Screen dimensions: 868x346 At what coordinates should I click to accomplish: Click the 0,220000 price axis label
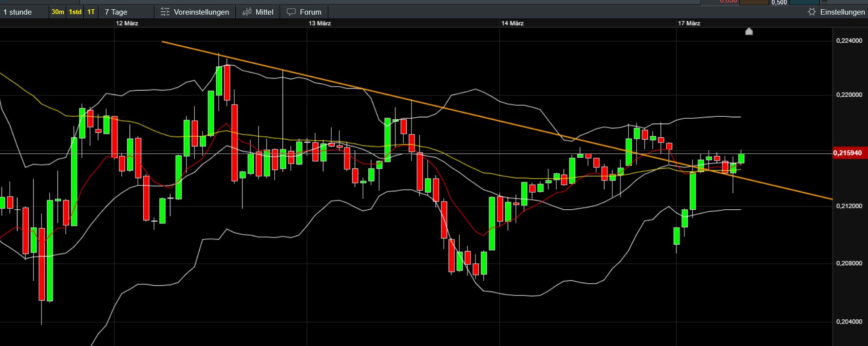[849, 95]
